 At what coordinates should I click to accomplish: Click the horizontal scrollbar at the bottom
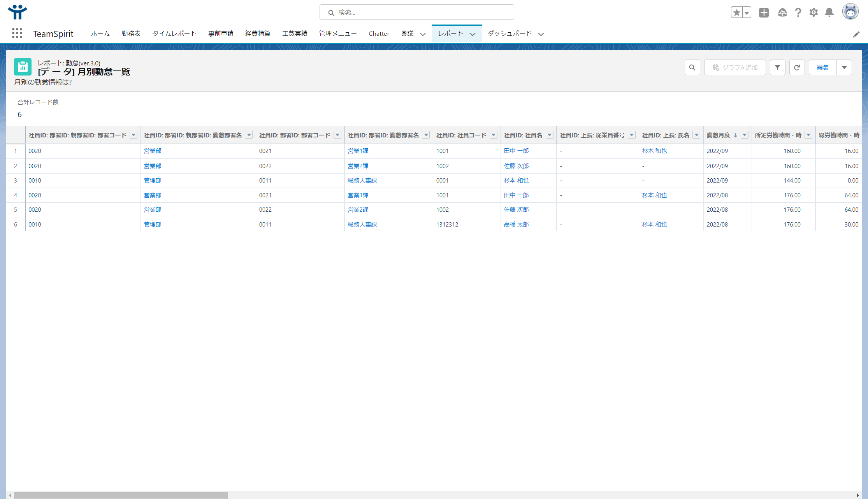pyautogui.click(x=121, y=495)
